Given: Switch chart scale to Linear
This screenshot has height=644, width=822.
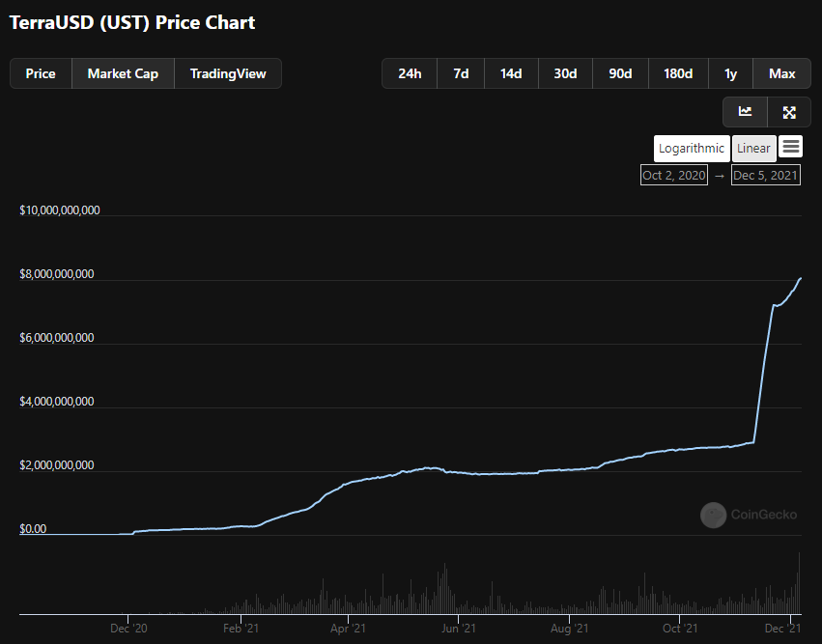Looking at the screenshot, I should coord(753,149).
